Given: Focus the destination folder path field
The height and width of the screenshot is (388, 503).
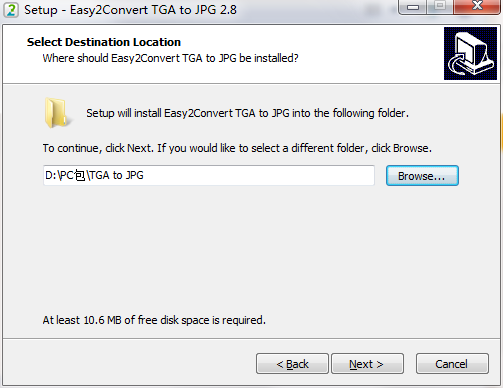Looking at the screenshot, I should pos(209,175).
